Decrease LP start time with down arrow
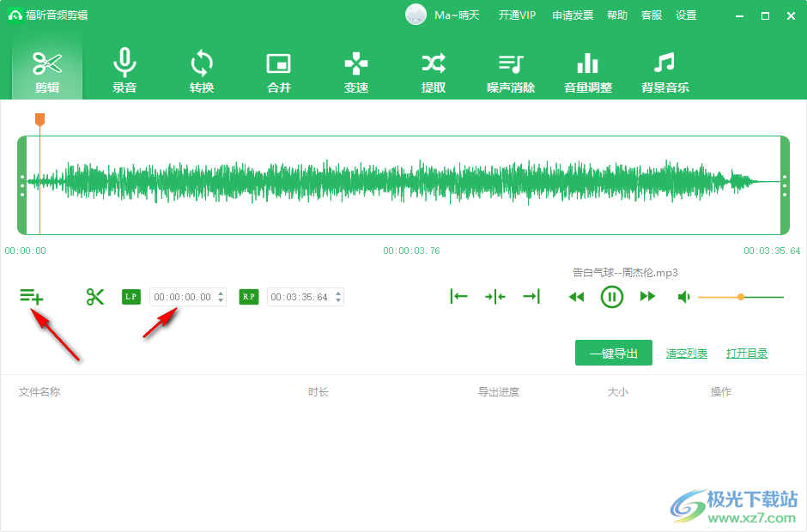Screen dimensions: 807x532 coord(221,300)
